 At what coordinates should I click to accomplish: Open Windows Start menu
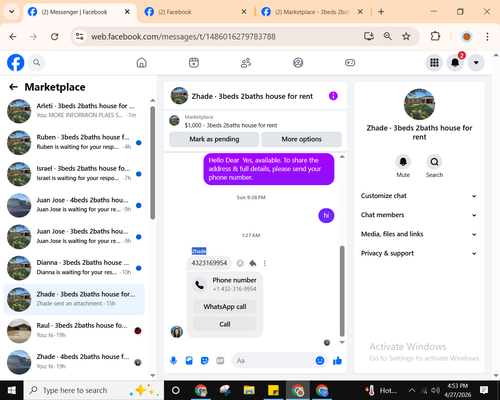(12, 390)
